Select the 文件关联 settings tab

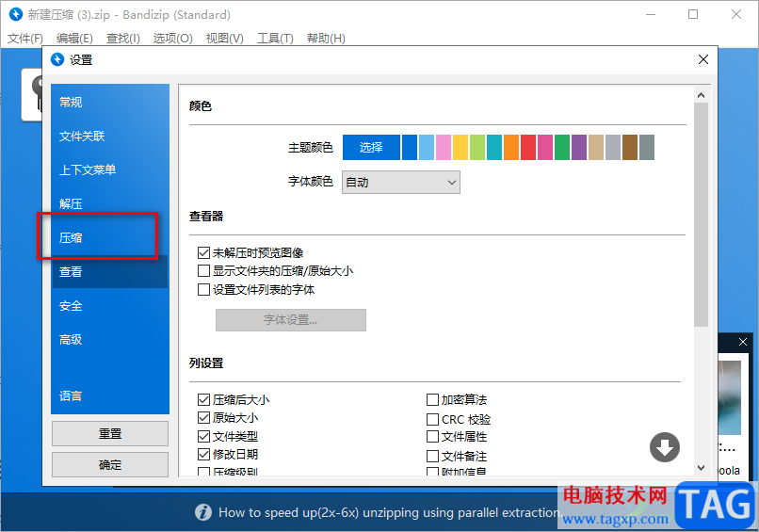point(110,136)
